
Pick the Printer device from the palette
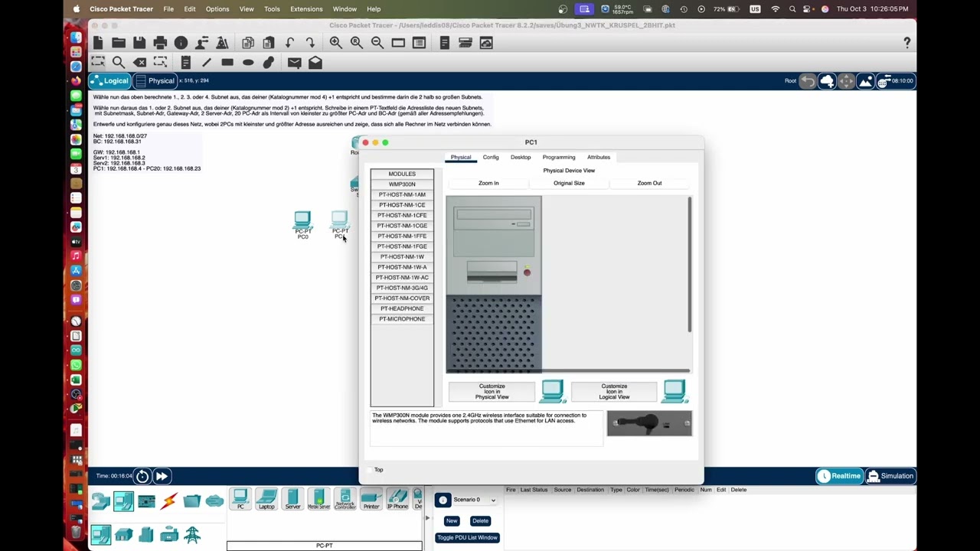(371, 499)
